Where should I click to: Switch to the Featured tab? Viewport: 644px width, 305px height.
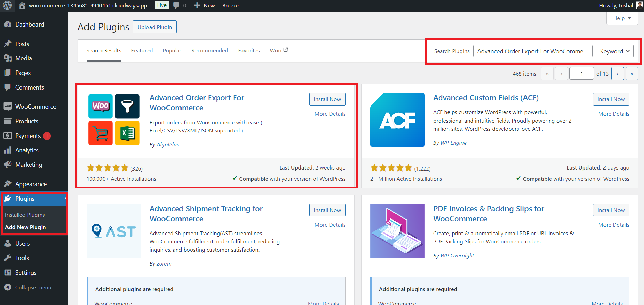142,50
